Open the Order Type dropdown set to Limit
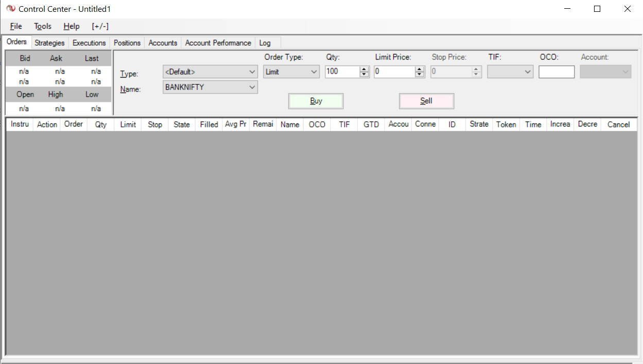Viewport: 643px width, 364px height. tap(291, 72)
